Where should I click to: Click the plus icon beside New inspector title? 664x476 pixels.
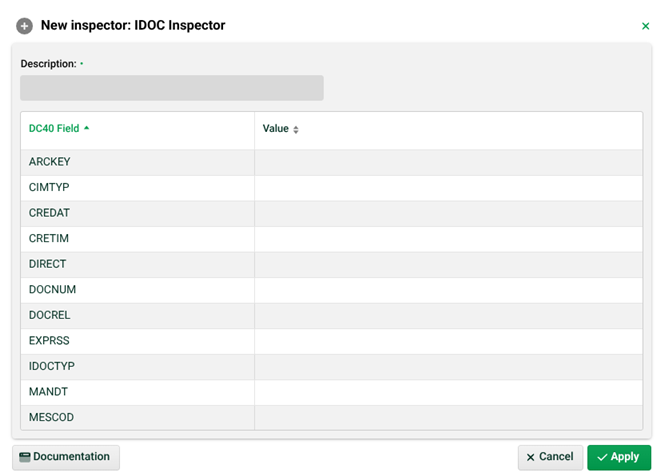25,26
